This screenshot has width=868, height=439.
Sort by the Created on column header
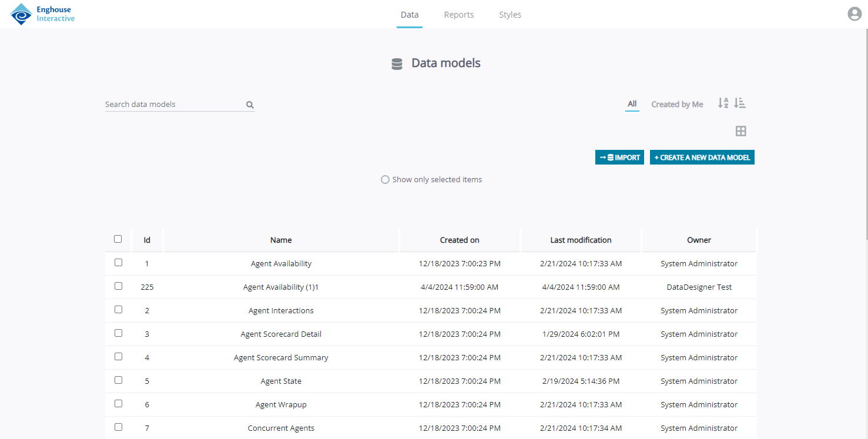(x=459, y=240)
